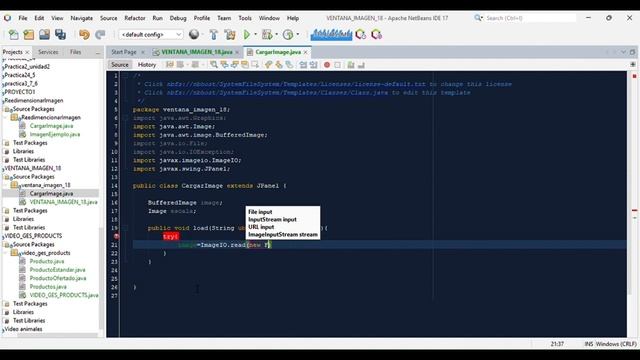Image resolution: width=640 pixels, height=360 pixels.
Task: Collapse the ventana_imagen_18 package node
Action: (x=6, y=185)
